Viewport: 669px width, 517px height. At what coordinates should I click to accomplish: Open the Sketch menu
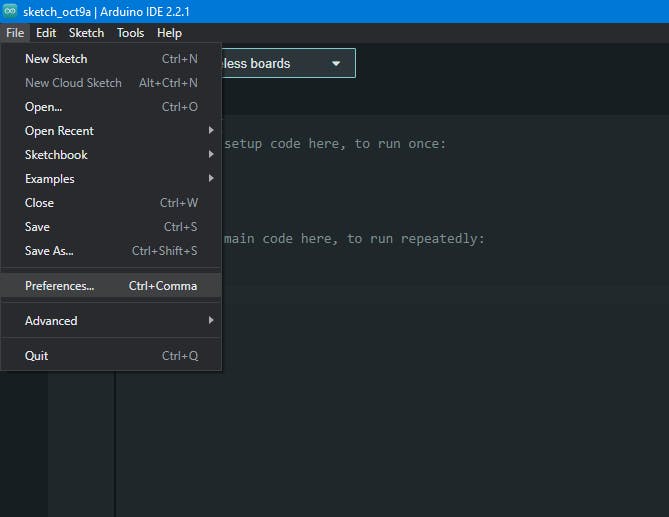click(x=86, y=33)
